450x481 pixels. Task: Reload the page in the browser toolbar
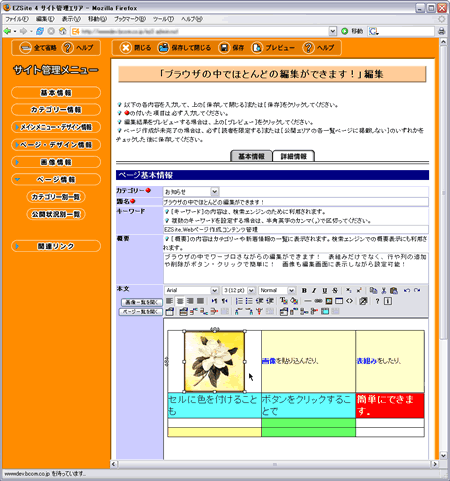pyautogui.click(x=40, y=31)
